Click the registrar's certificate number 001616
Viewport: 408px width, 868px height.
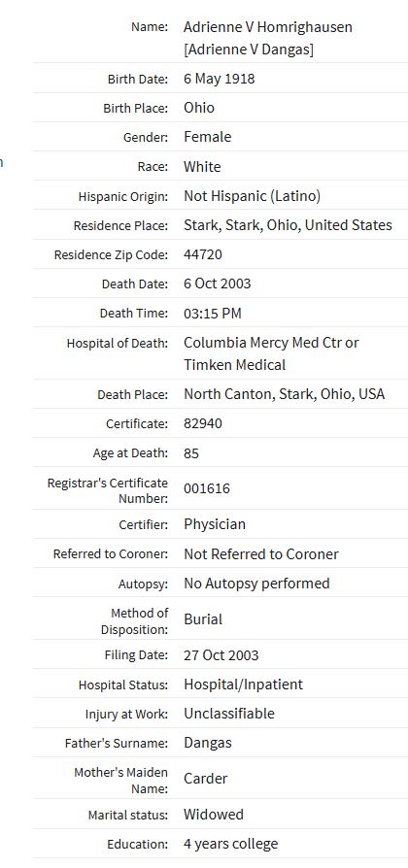207,488
